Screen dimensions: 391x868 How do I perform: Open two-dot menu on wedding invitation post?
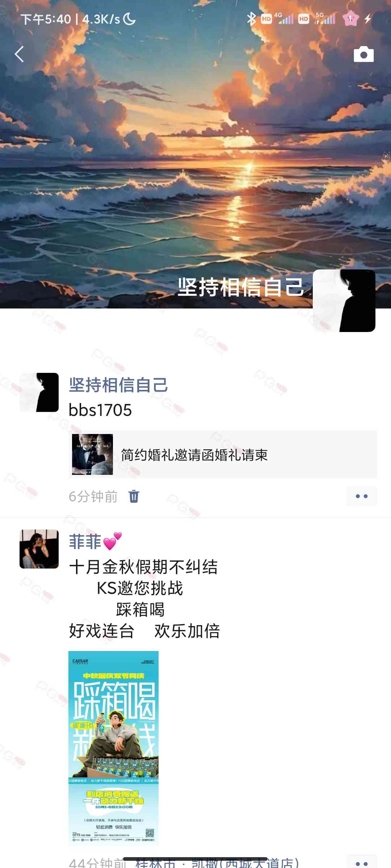(361, 496)
